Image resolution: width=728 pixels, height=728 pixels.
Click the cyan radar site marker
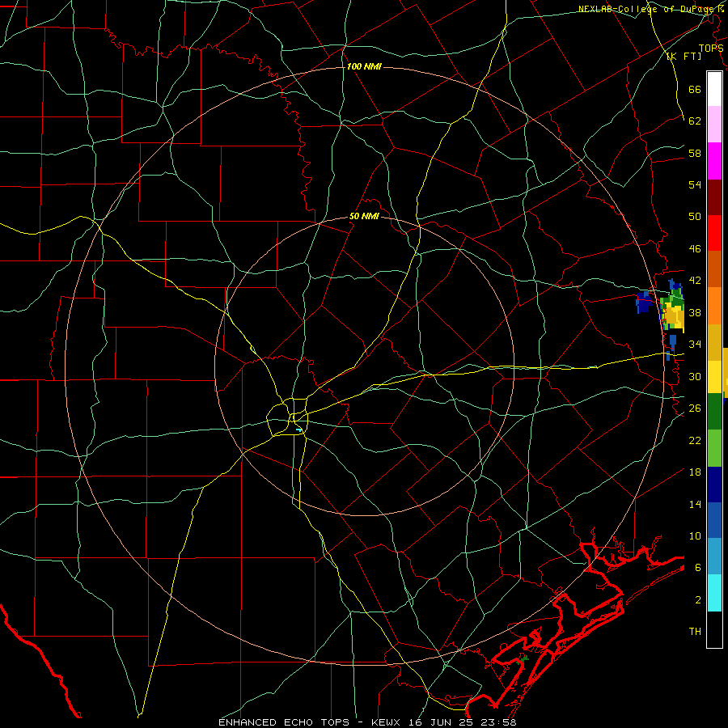(x=299, y=430)
